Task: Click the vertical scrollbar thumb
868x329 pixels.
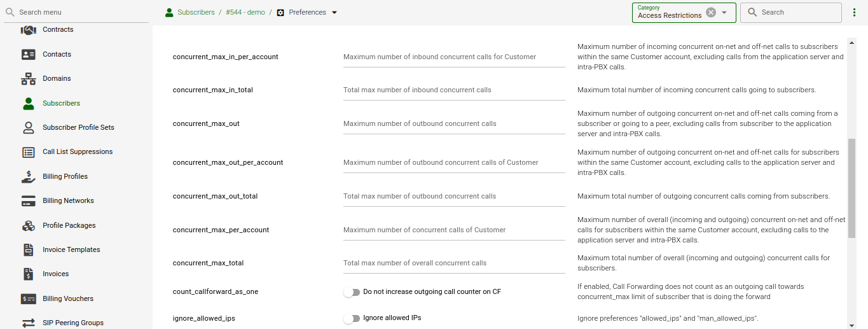Action: pos(852,188)
